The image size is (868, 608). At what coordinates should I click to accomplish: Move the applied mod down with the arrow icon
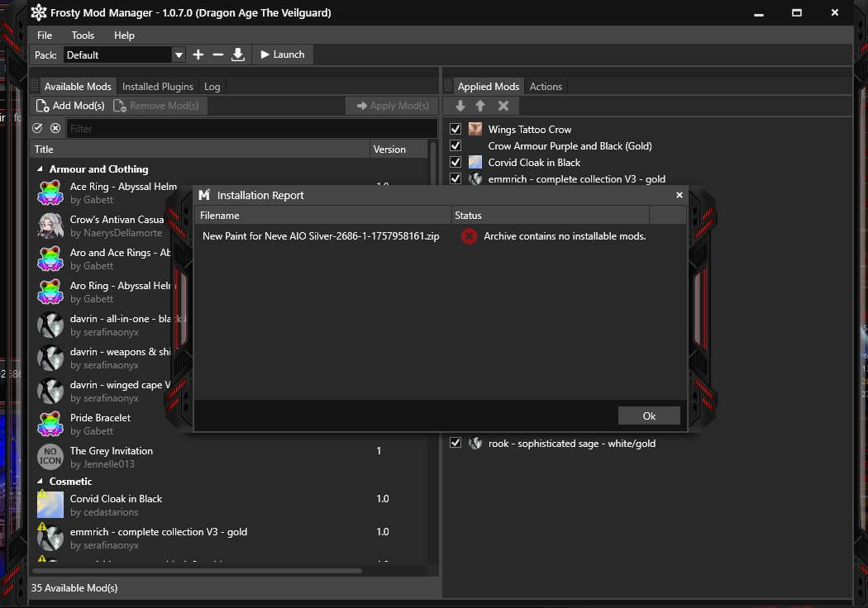(x=460, y=106)
